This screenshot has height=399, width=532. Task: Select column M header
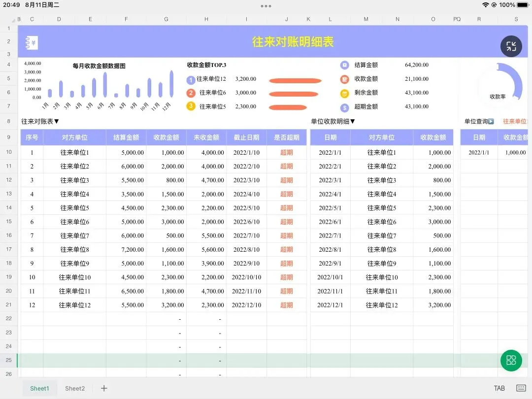click(366, 19)
